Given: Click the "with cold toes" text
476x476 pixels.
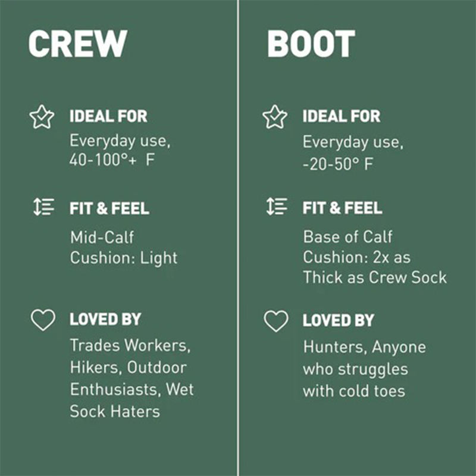Looking at the screenshot, I should click(x=353, y=391).
